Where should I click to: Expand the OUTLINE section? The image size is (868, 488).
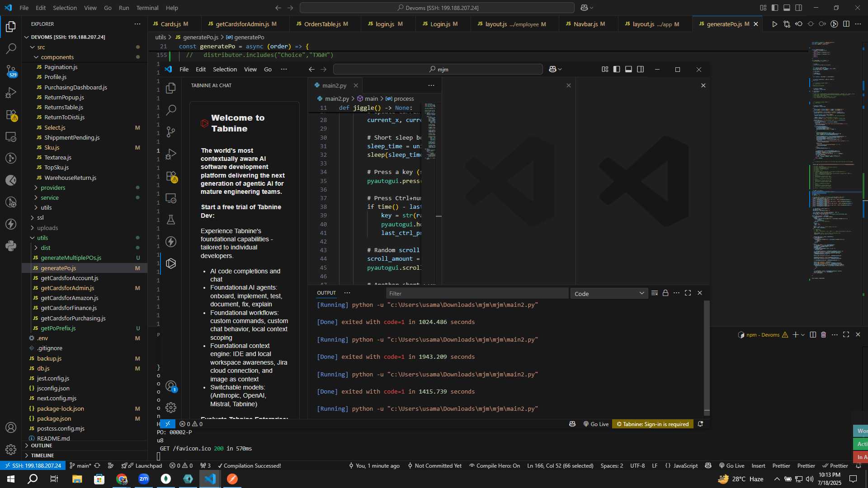tap(42, 446)
